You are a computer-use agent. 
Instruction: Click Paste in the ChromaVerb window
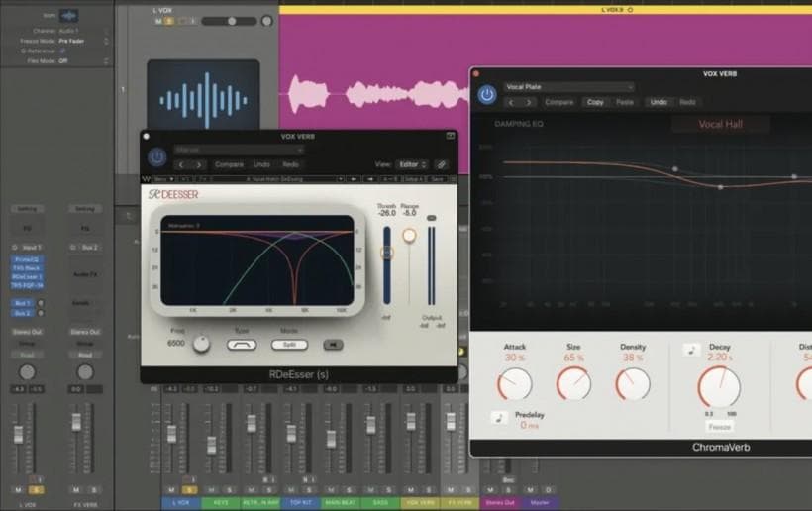click(625, 103)
